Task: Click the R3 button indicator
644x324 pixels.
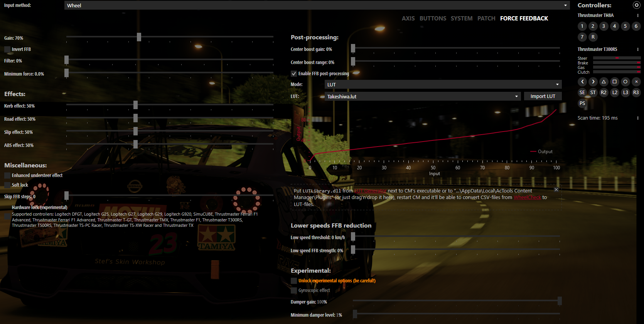Action: 636,93
